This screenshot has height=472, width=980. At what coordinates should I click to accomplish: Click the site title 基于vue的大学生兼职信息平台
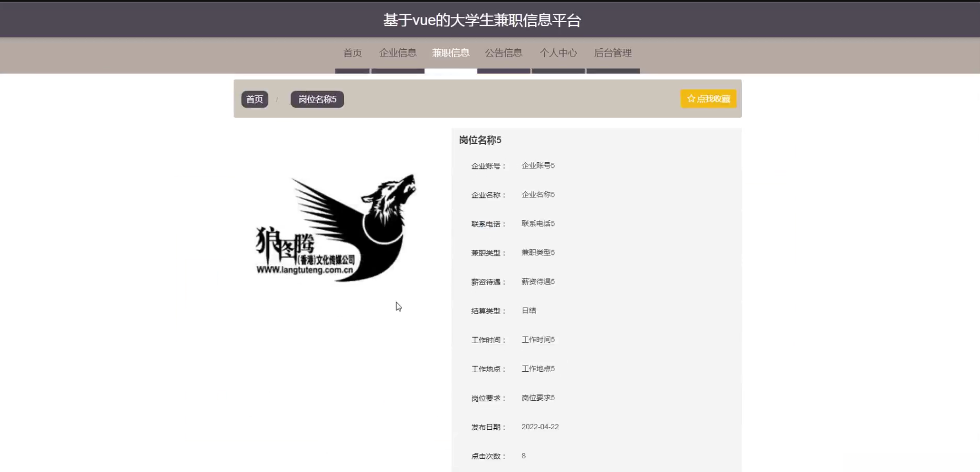[x=482, y=20]
